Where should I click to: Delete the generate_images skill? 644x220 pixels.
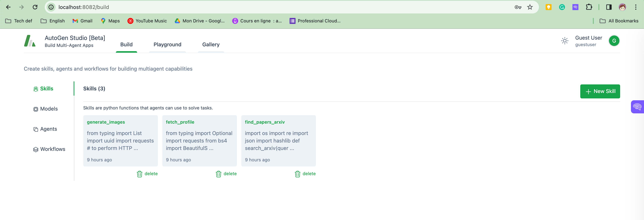coord(147,174)
